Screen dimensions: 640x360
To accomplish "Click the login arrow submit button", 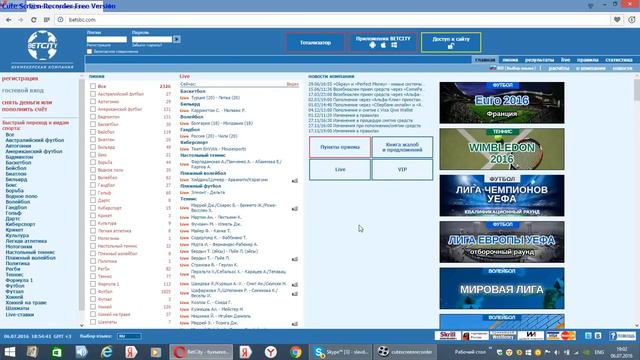I will (177, 39).
